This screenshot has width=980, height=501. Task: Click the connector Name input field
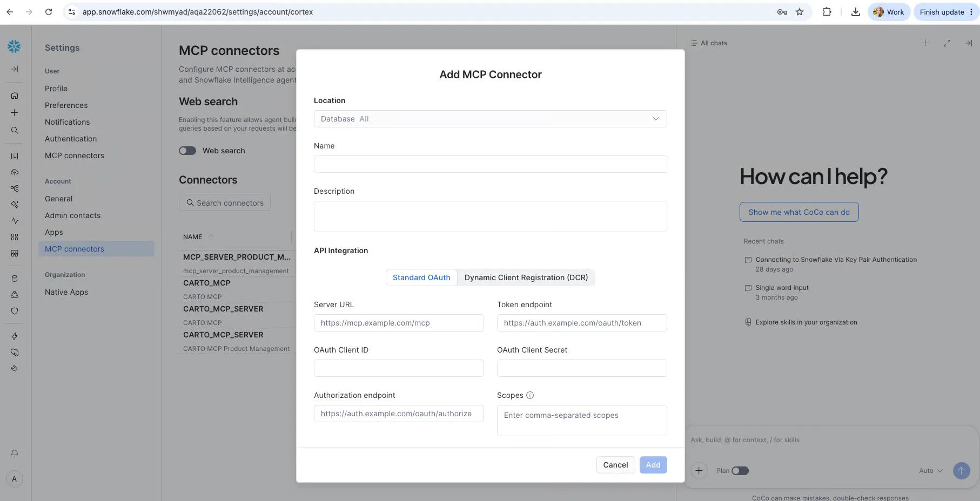coord(490,164)
